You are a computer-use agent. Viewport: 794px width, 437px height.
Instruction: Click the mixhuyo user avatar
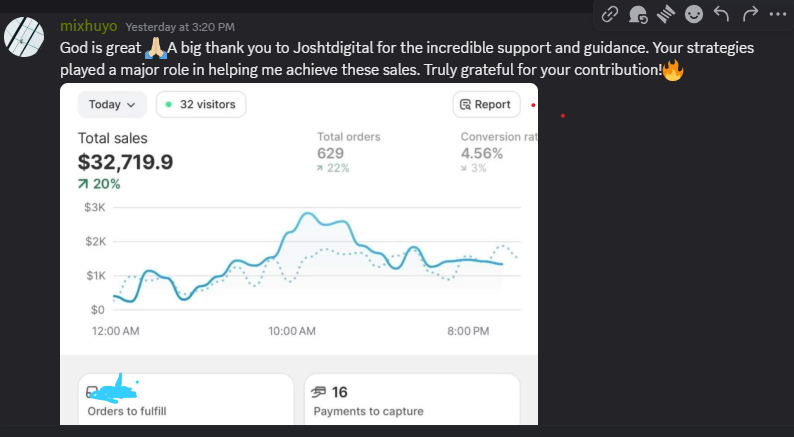click(x=24, y=37)
